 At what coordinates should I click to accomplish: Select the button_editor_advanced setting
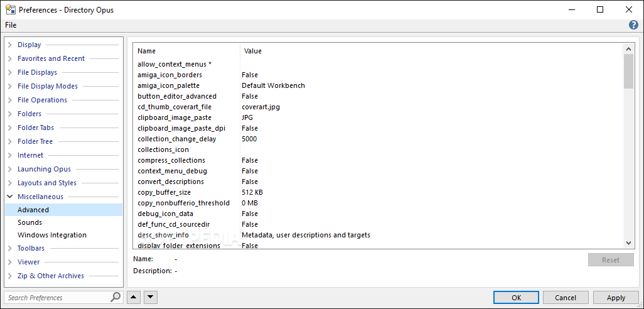pyautogui.click(x=177, y=96)
